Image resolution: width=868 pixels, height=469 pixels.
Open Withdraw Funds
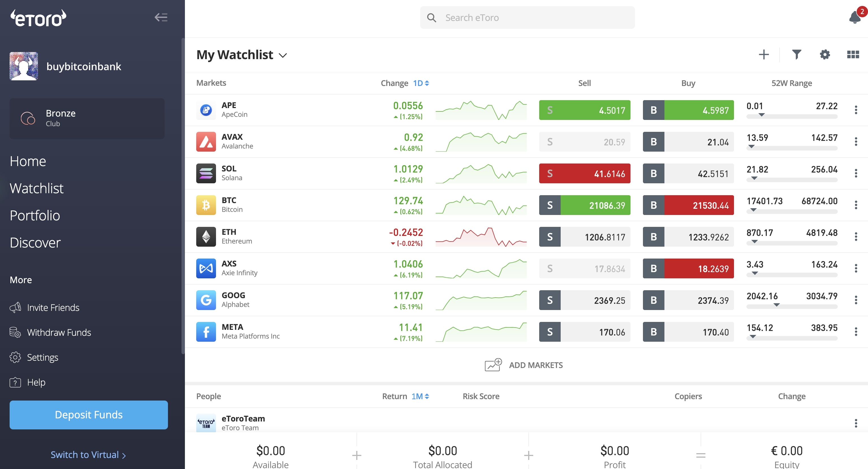[x=50, y=332]
